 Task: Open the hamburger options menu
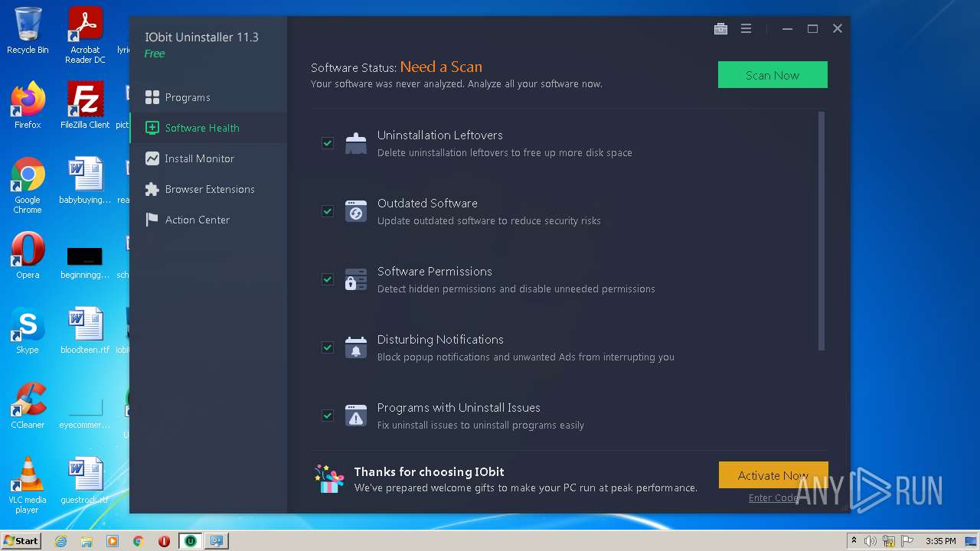tap(746, 28)
